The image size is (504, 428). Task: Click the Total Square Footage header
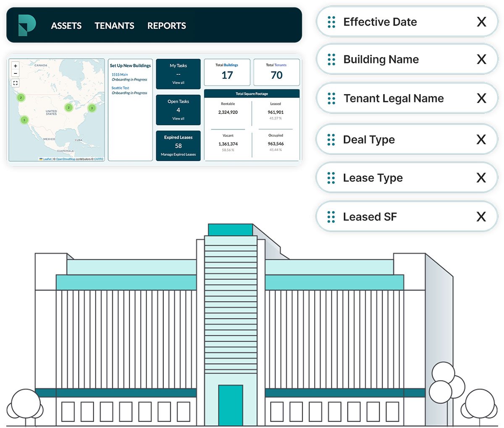[252, 94]
